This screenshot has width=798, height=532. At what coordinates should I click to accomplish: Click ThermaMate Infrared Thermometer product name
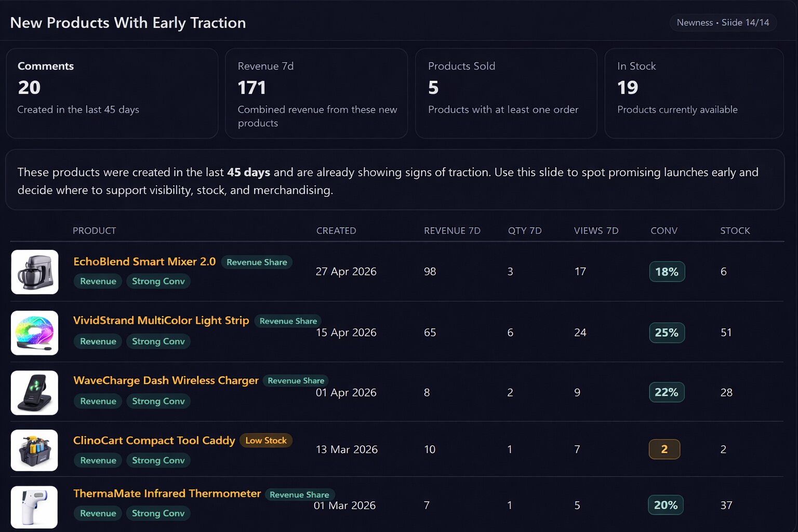(167, 493)
